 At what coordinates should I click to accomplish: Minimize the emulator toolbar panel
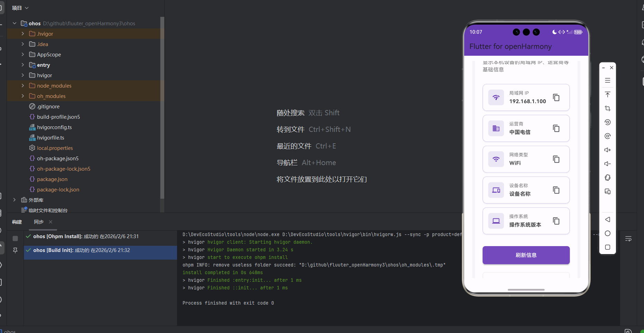pyautogui.click(x=603, y=68)
